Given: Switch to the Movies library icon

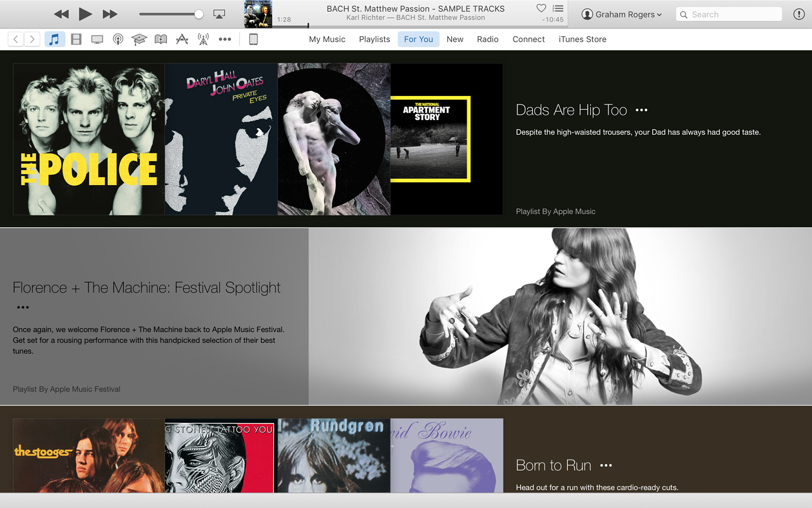Looking at the screenshot, I should point(76,39).
